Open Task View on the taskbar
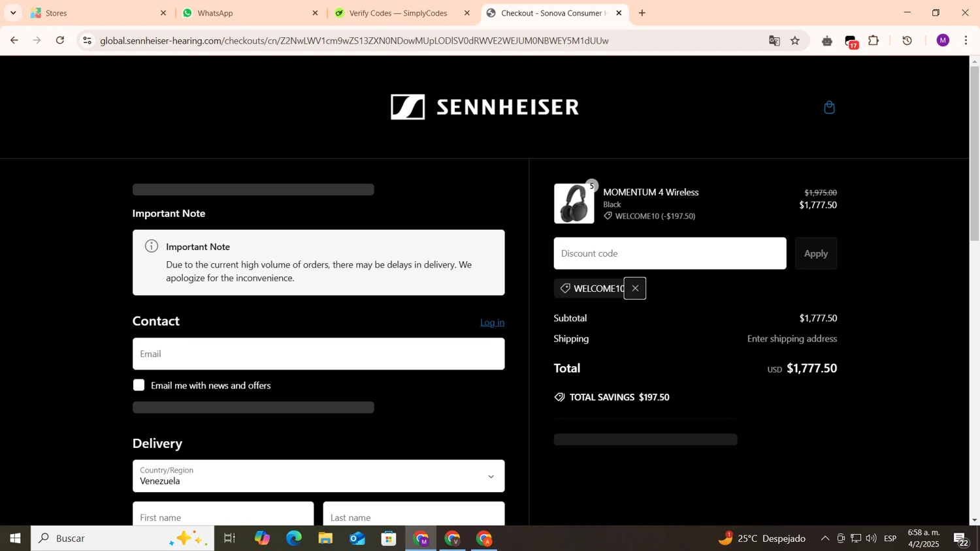The height and width of the screenshot is (551, 980). tap(229, 539)
